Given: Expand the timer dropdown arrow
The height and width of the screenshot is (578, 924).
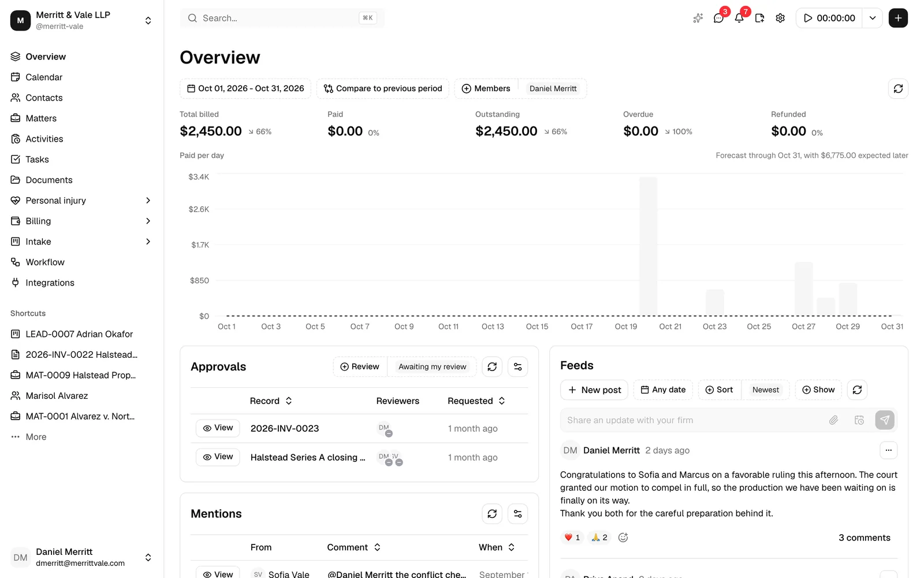Looking at the screenshot, I should coord(873,18).
